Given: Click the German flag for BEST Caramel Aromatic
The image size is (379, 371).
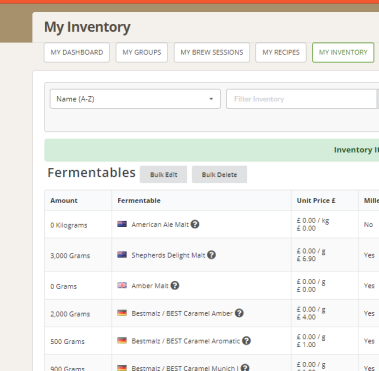Looking at the screenshot, I should point(122,341).
